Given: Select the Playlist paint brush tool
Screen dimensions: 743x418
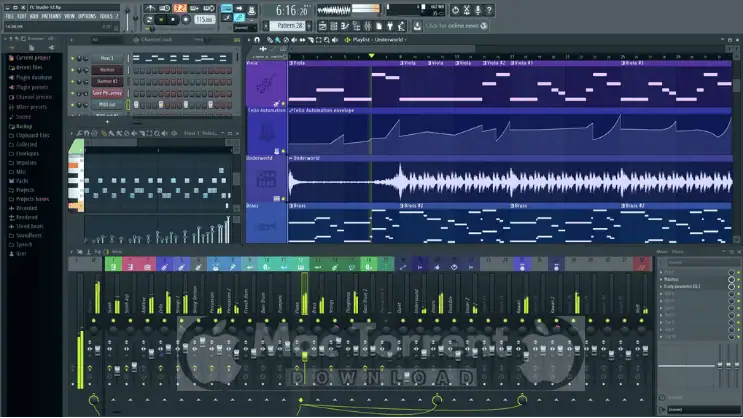Looking at the screenshot, I should pyautogui.click(x=278, y=40).
